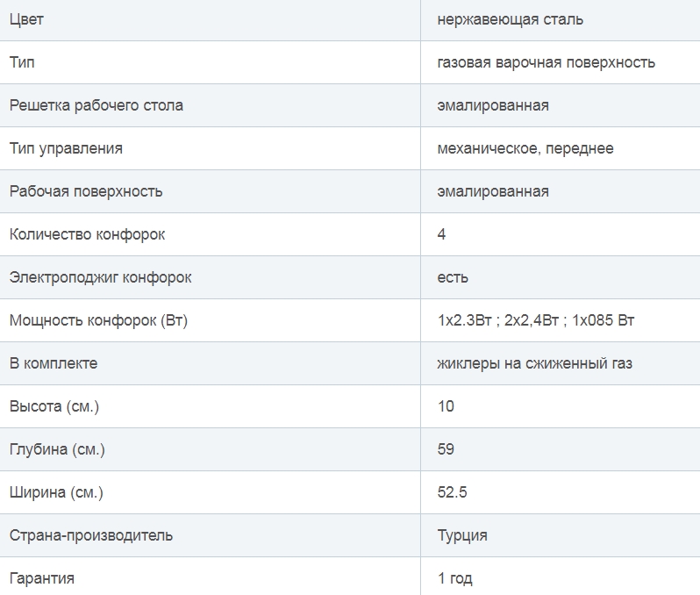Click the "механическое, переднее" value

coord(525,148)
